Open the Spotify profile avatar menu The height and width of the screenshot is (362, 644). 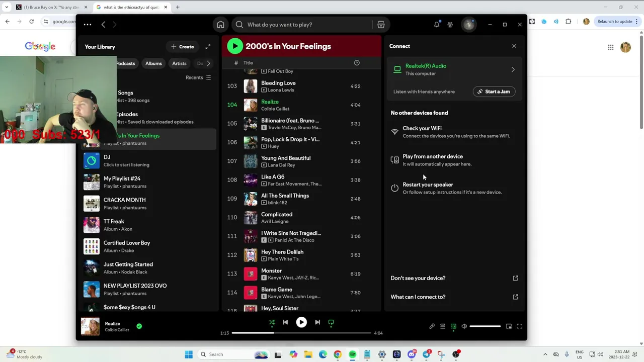[x=469, y=25]
